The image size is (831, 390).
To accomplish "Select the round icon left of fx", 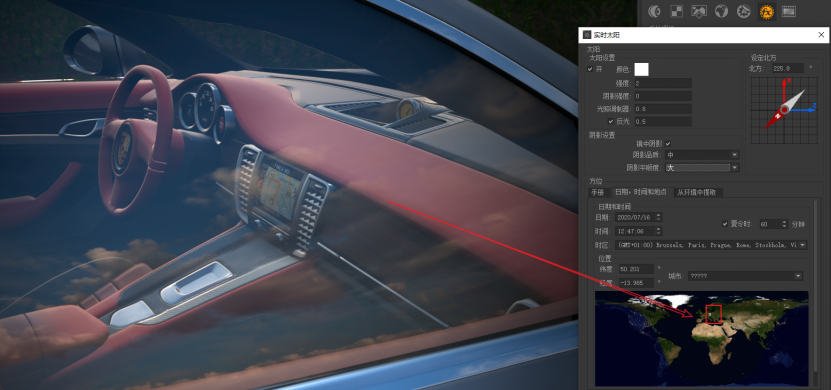I will [744, 11].
